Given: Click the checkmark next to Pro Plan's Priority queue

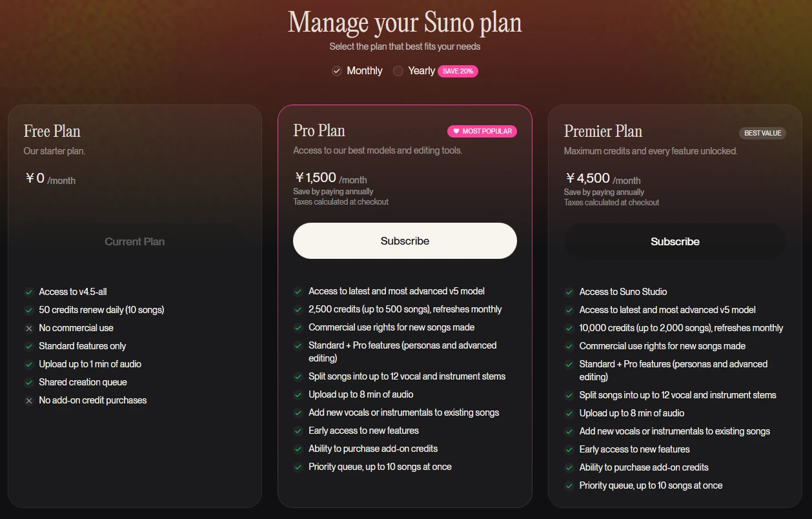Looking at the screenshot, I should (298, 467).
